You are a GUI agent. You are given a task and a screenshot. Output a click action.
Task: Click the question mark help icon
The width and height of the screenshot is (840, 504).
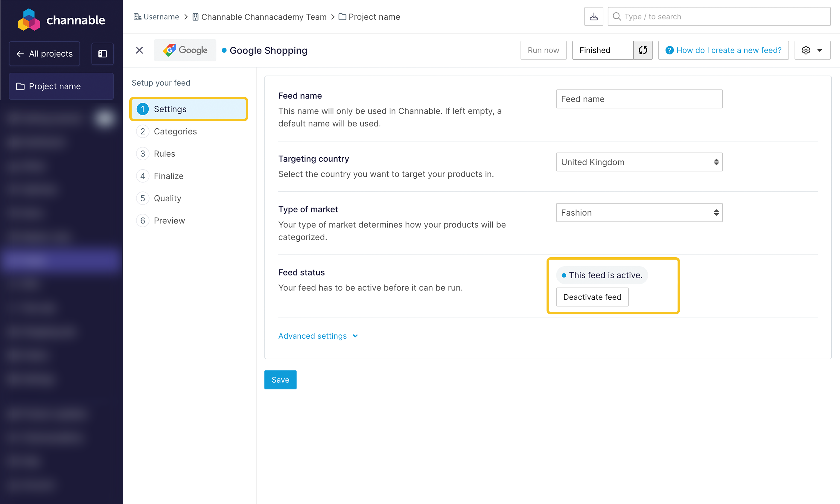pyautogui.click(x=669, y=50)
